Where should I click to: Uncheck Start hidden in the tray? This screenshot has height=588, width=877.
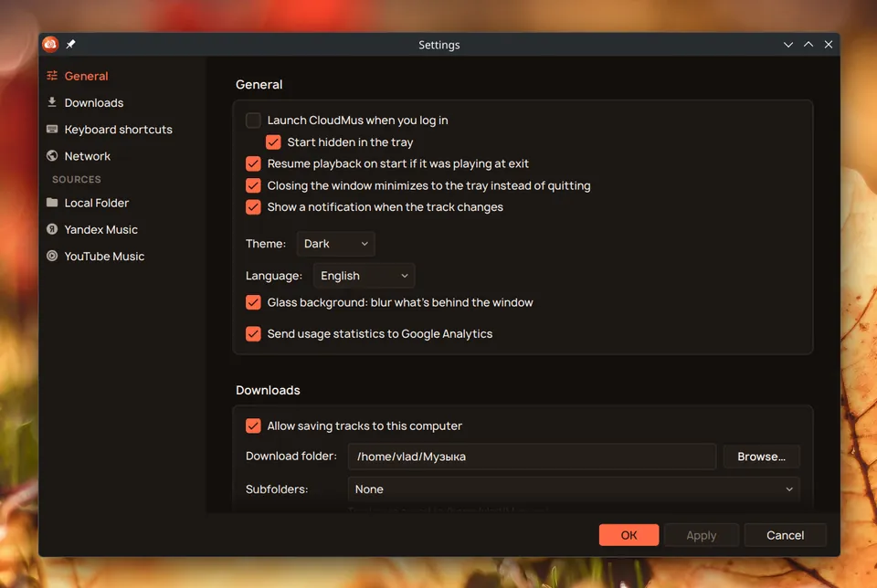pyautogui.click(x=273, y=142)
